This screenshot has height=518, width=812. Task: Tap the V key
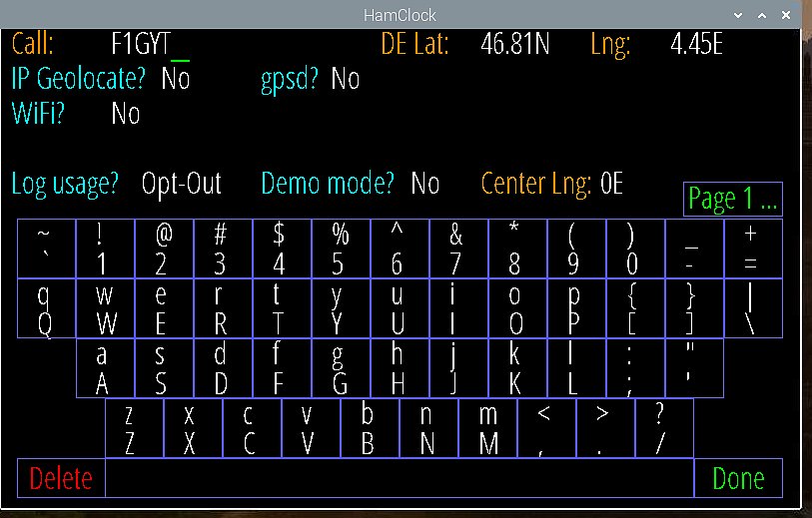[312, 428]
